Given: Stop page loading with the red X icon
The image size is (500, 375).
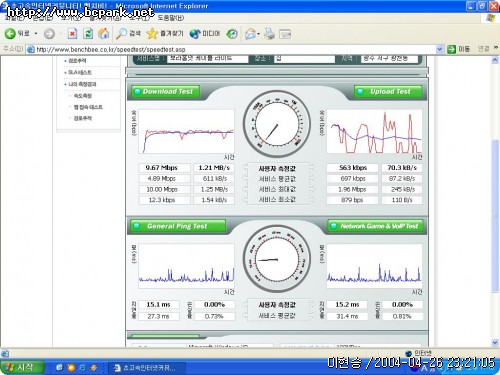Looking at the screenshot, I should (72, 33).
